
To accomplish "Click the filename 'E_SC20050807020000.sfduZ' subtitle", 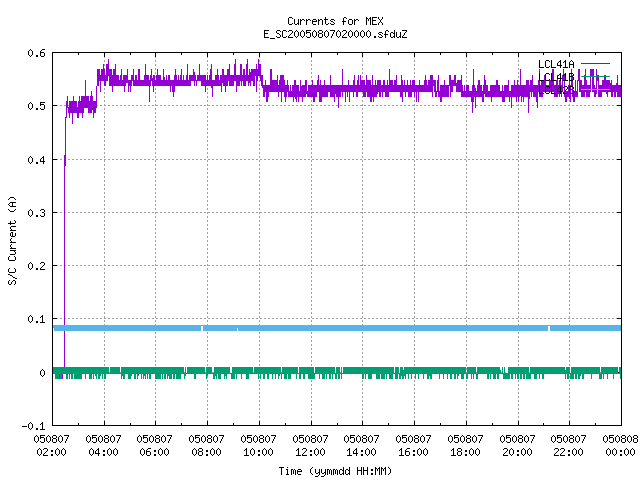I will click(x=335, y=34).
